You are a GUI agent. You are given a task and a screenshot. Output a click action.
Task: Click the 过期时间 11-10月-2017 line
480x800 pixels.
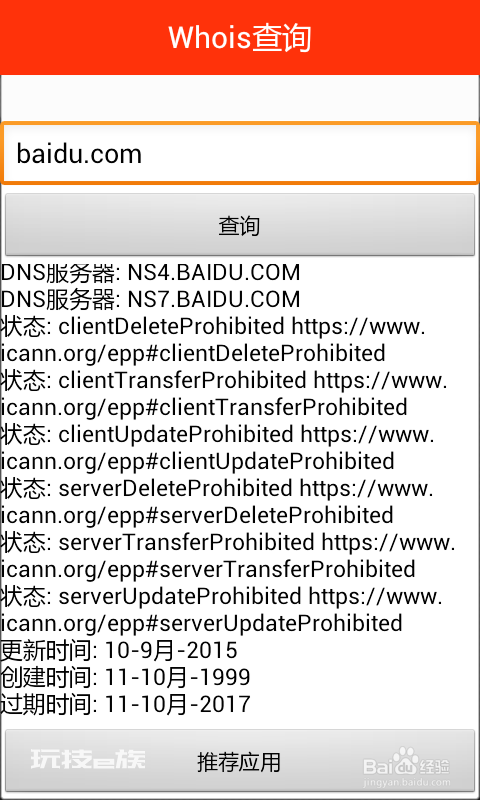125,704
